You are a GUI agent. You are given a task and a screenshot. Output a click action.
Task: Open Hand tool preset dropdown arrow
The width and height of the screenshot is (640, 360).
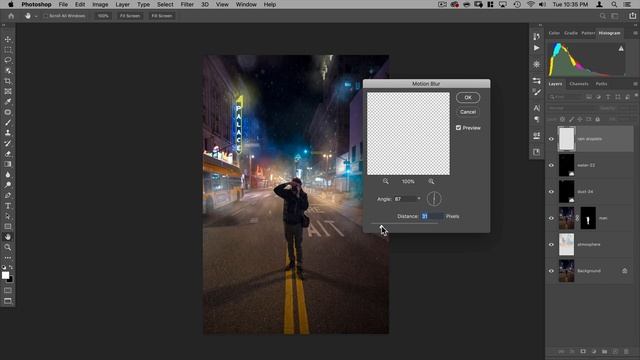point(36,16)
